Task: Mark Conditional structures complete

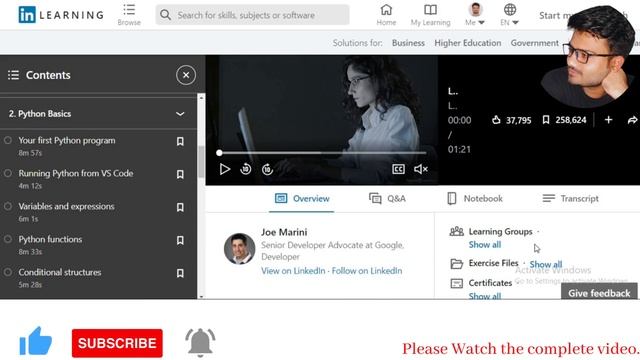Action: click(8, 272)
